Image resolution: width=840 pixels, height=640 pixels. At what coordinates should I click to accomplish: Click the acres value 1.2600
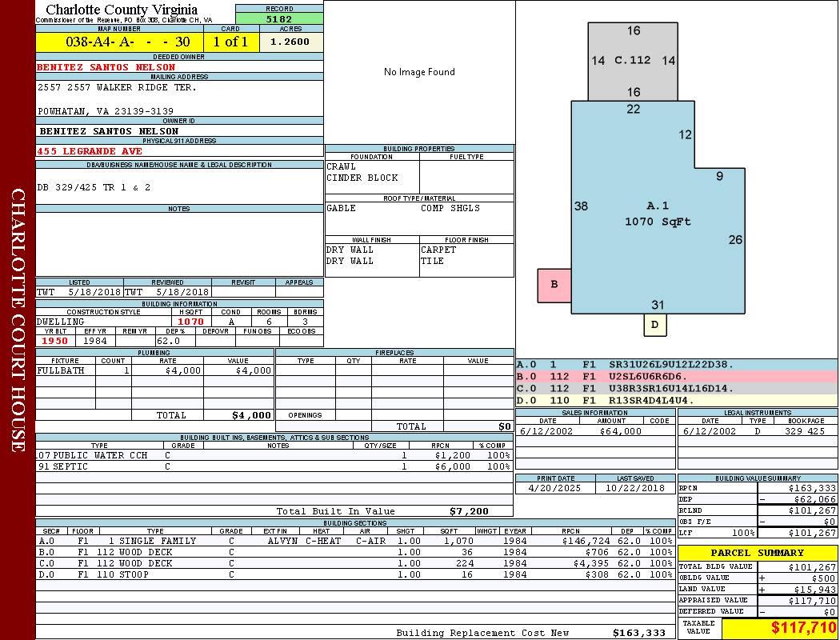(x=291, y=42)
